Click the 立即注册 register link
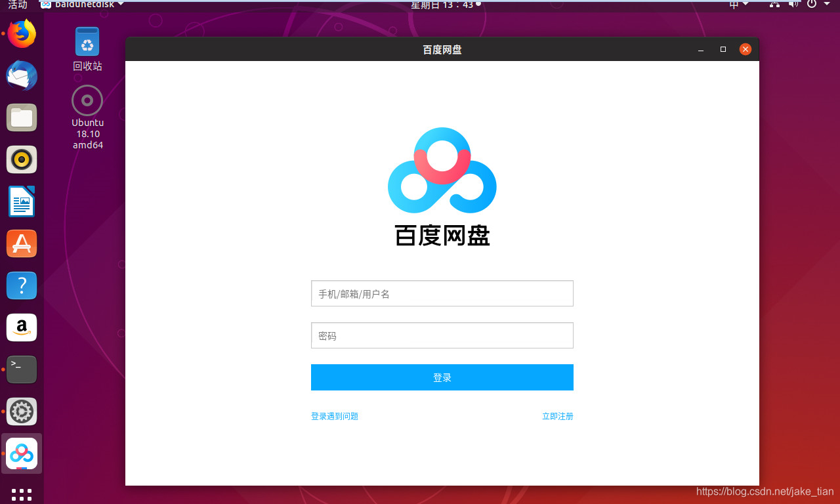 pyautogui.click(x=558, y=416)
